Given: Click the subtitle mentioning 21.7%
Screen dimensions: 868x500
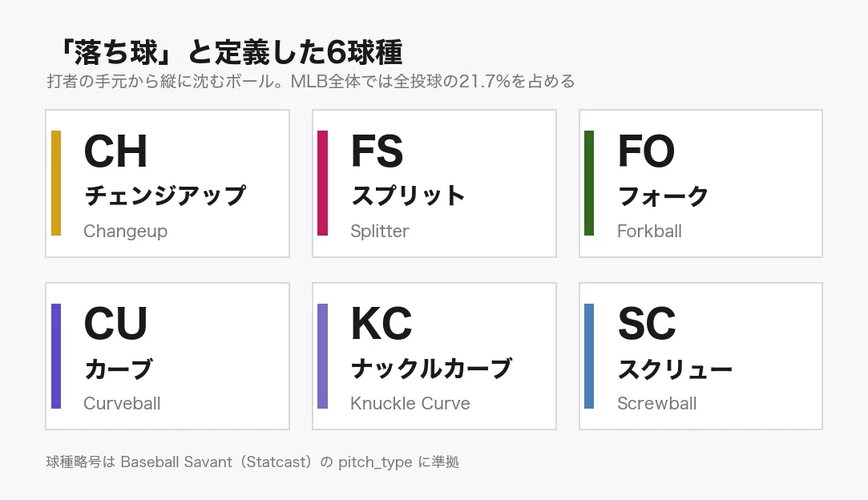Looking at the screenshot, I should (x=311, y=82).
